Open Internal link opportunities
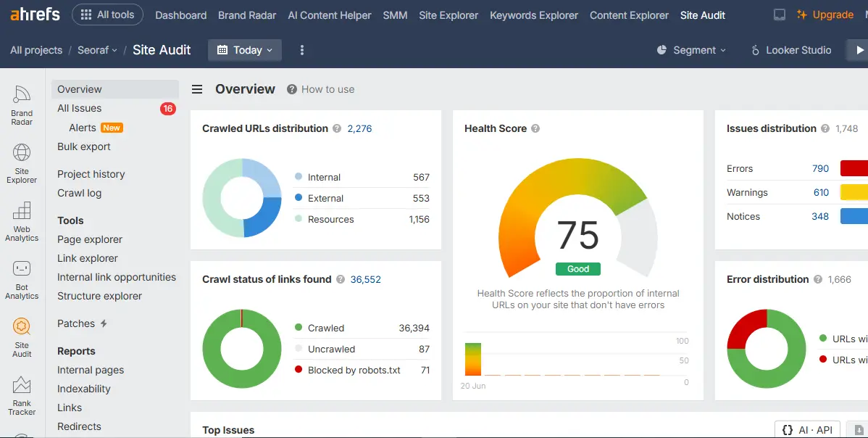868x438 pixels. coord(116,277)
